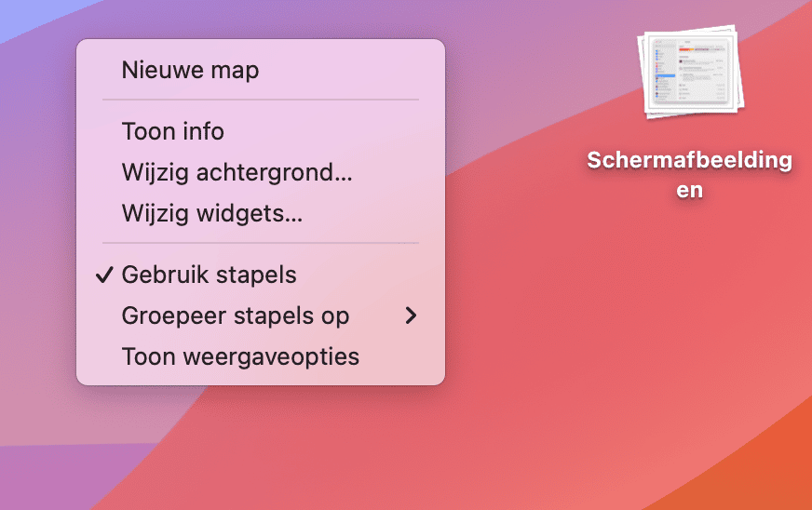Image resolution: width=812 pixels, height=510 pixels.
Task: Click the separator line below Nieuwe map
Action: click(x=261, y=100)
